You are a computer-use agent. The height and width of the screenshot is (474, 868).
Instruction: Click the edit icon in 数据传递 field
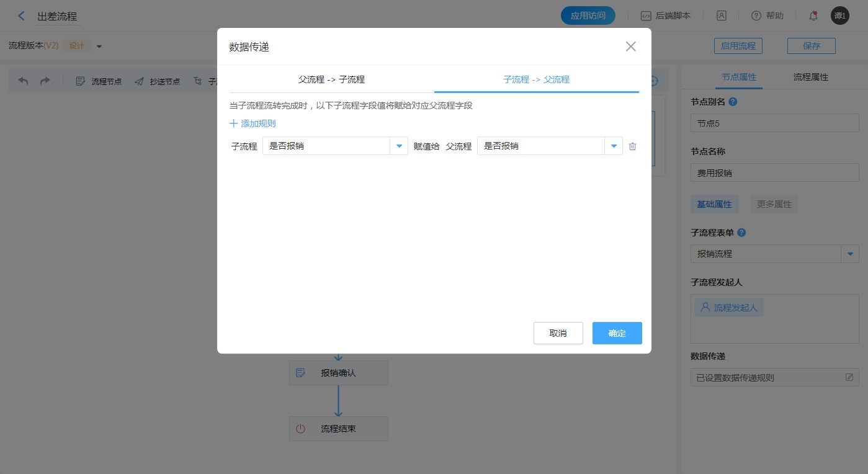click(849, 377)
